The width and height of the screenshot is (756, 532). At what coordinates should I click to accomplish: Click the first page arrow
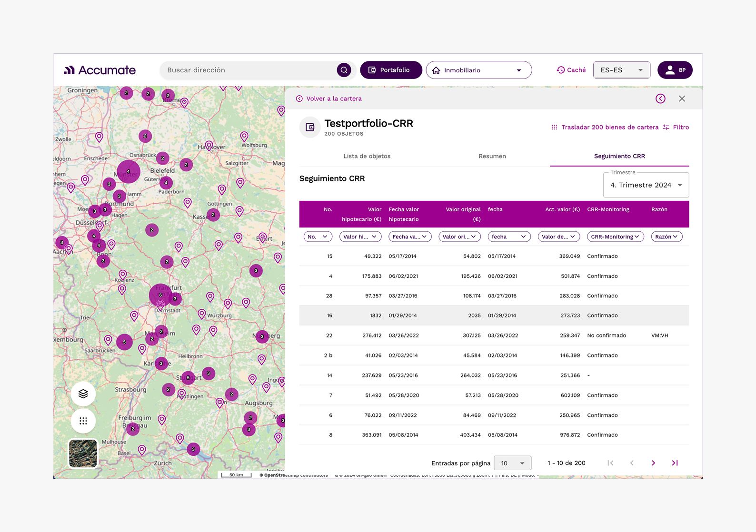(x=610, y=463)
